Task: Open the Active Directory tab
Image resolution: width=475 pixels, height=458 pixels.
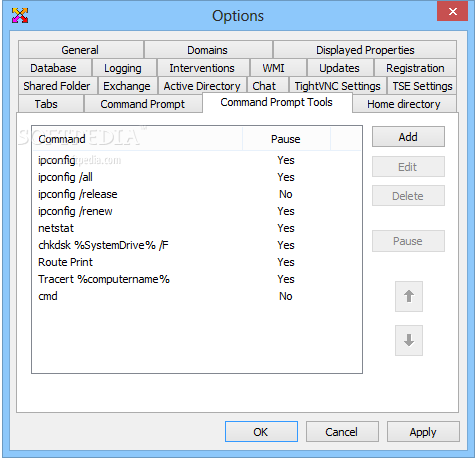Action: (x=202, y=86)
